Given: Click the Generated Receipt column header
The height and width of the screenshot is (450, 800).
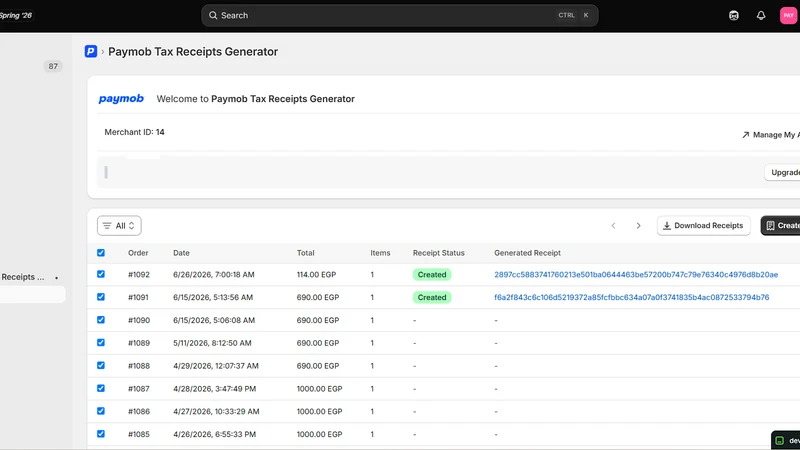Looking at the screenshot, I should click(x=527, y=253).
